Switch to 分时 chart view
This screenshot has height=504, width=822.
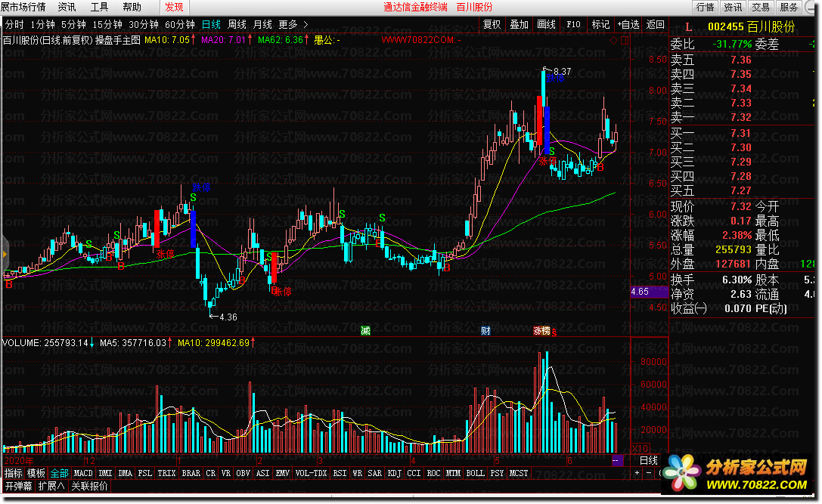(14, 25)
